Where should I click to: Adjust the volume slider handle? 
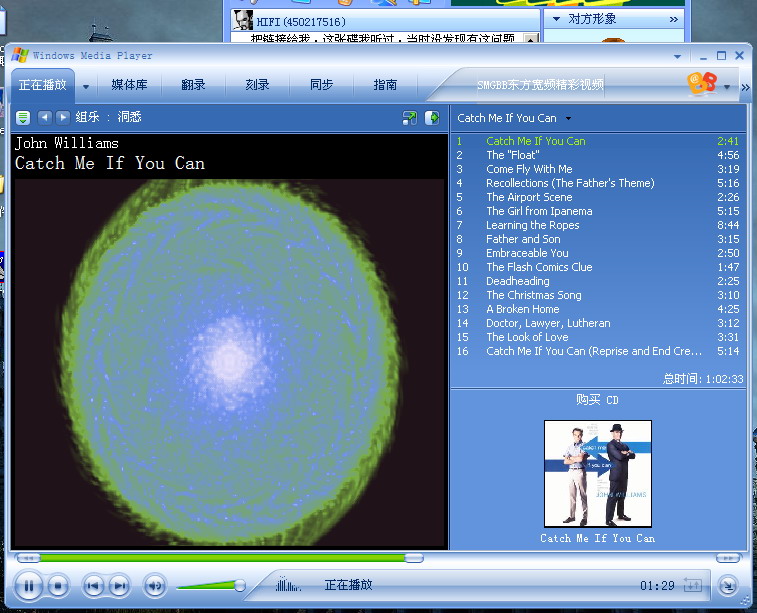coord(239,586)
